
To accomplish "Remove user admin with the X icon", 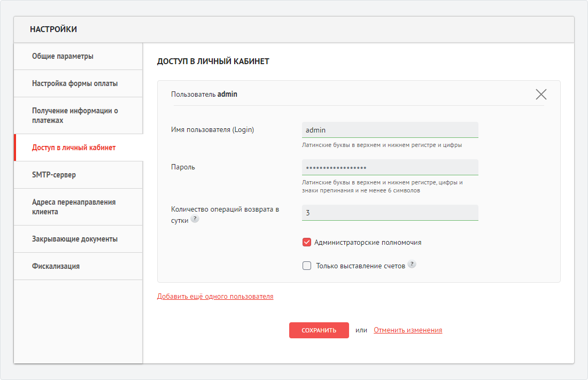I will [541, 95].
